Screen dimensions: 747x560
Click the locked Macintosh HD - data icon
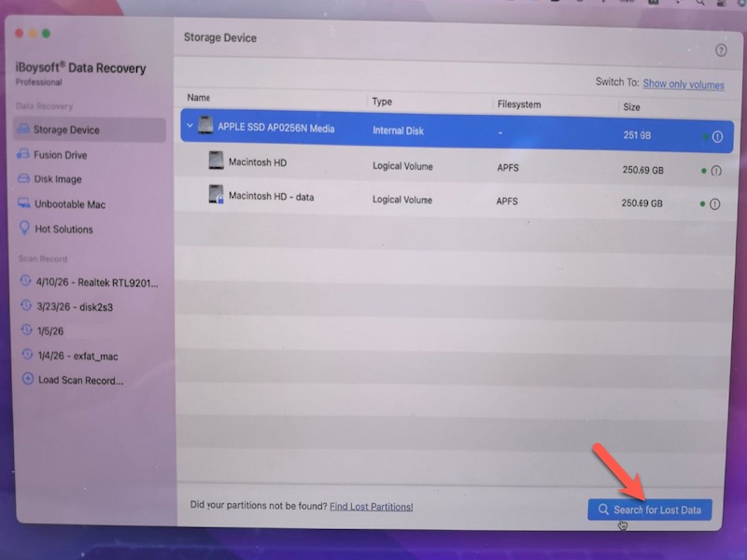point(217,194)
